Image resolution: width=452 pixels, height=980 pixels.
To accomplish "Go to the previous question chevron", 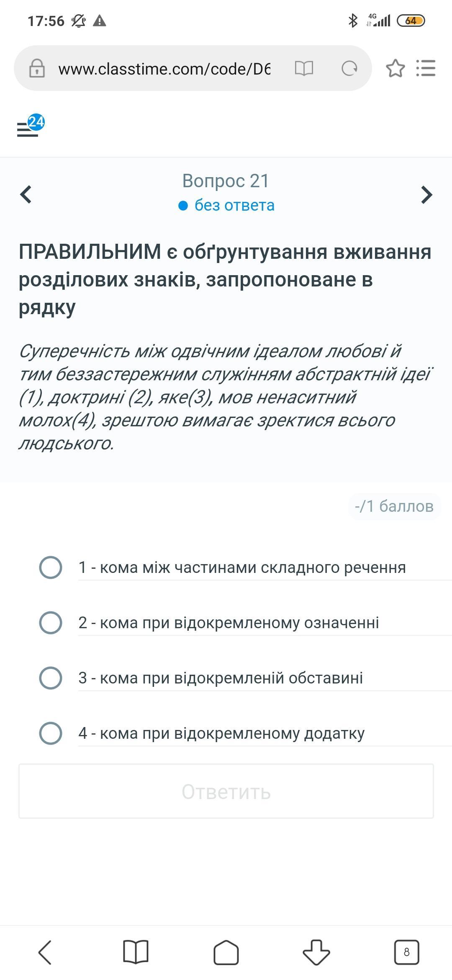I will [x=26, y=194].
